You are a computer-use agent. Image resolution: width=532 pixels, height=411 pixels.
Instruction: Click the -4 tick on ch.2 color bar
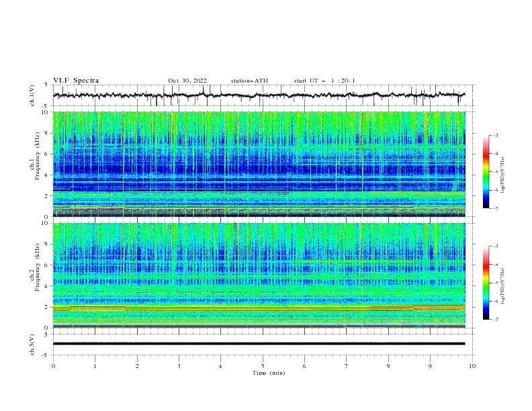pos(495,265)
